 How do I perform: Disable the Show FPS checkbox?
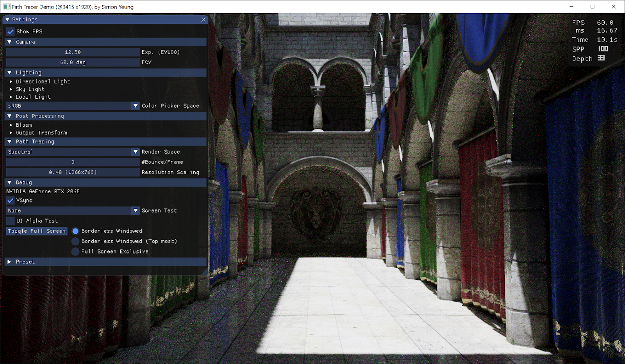click(10, 32)
